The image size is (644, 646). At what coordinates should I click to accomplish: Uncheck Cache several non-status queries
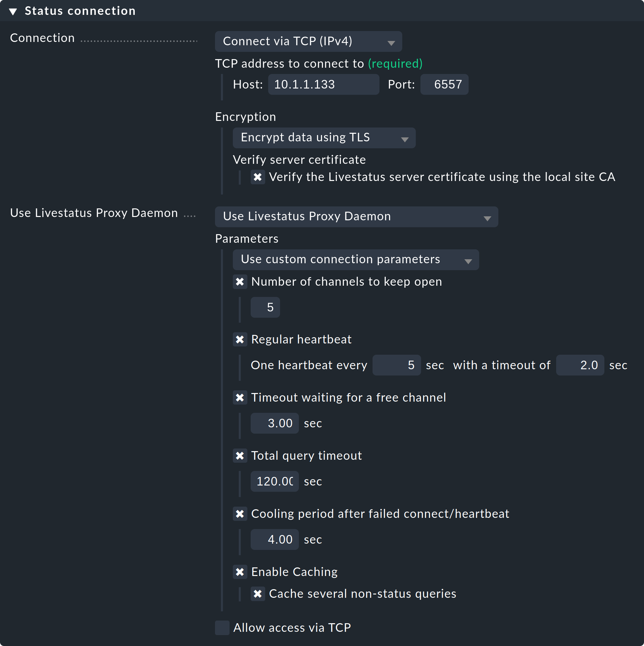(x=258, y=594)
